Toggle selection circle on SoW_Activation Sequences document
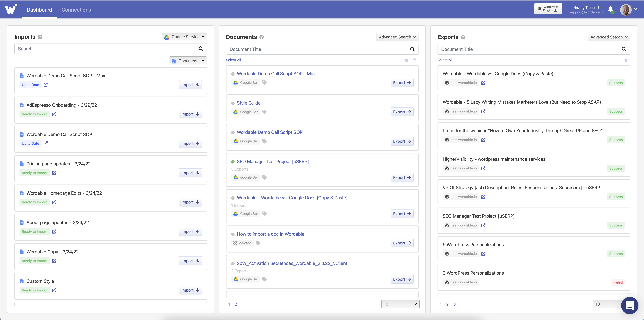This screenshot has height=320, width=644. [x=233, y=263]
